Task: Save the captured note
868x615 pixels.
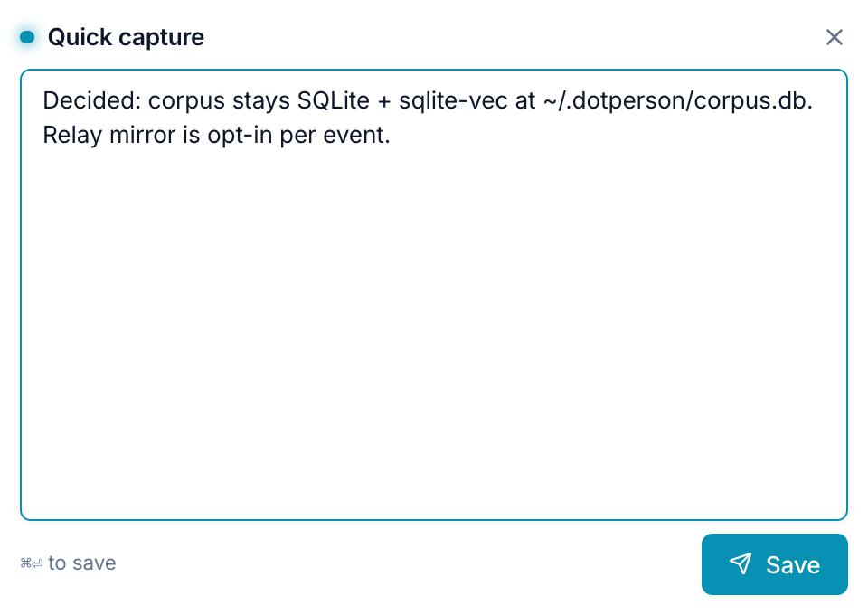Action: 775,564
